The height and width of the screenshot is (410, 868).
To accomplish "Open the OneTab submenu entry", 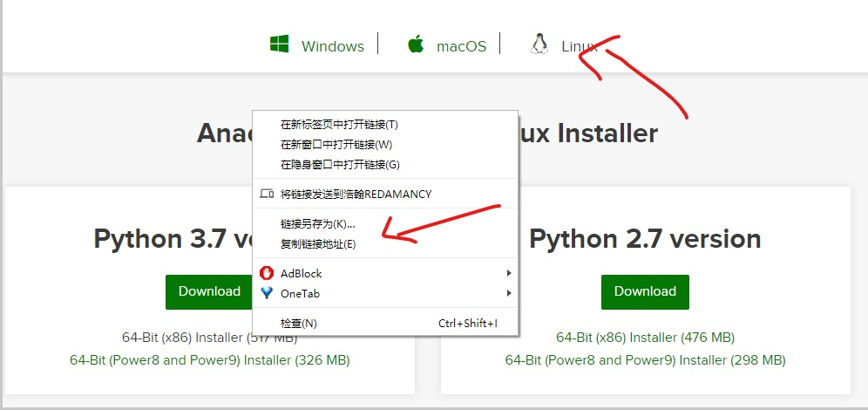I will point(385,293).
